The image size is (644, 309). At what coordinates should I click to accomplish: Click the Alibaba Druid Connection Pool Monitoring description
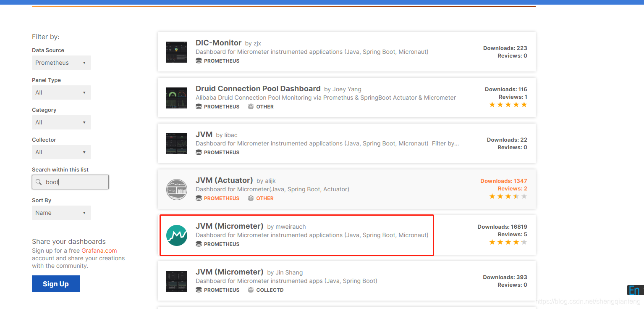pos(326,98)
